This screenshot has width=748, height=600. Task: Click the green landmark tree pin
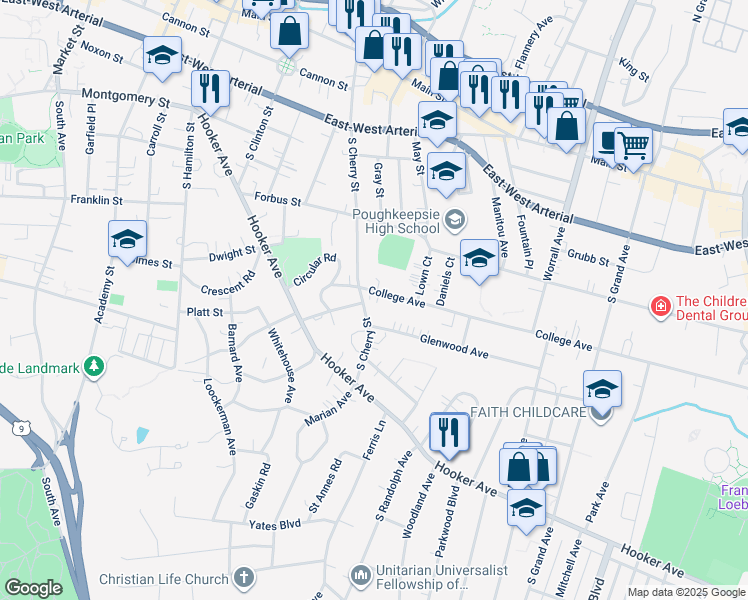point(94,368)
